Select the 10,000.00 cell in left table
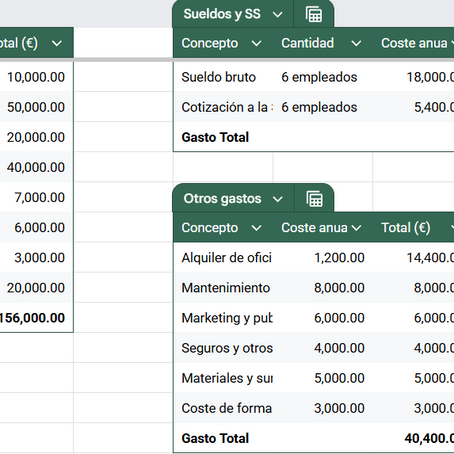The image size is (454, 454). pos(36,77)
